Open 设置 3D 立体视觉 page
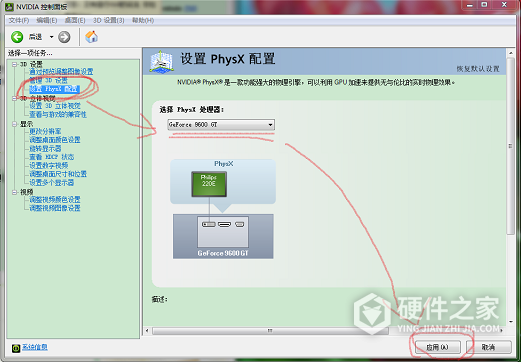Screen dimensions: 521x362 point(55,106)
